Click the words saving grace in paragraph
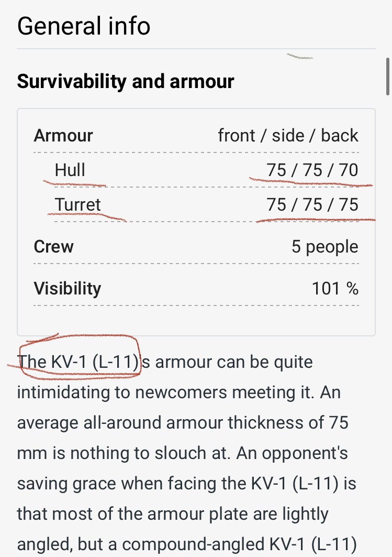The height and width of the screenshot is (557, 392). [x=66, y=484]
